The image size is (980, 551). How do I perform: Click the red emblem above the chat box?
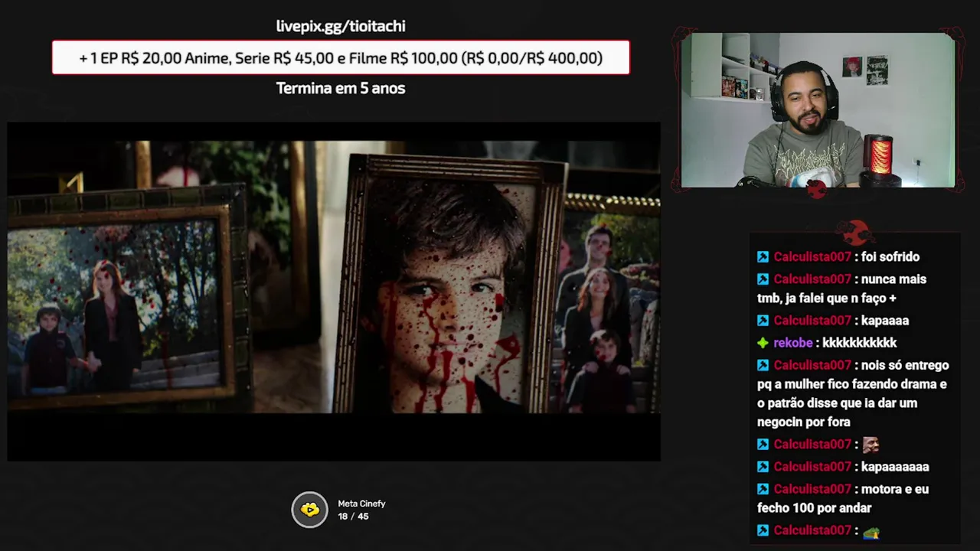[855, 232]
